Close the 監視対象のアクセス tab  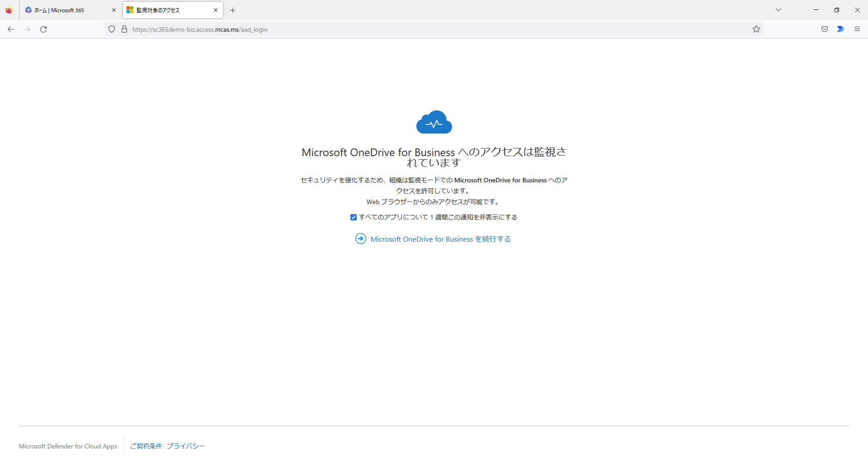216,10
